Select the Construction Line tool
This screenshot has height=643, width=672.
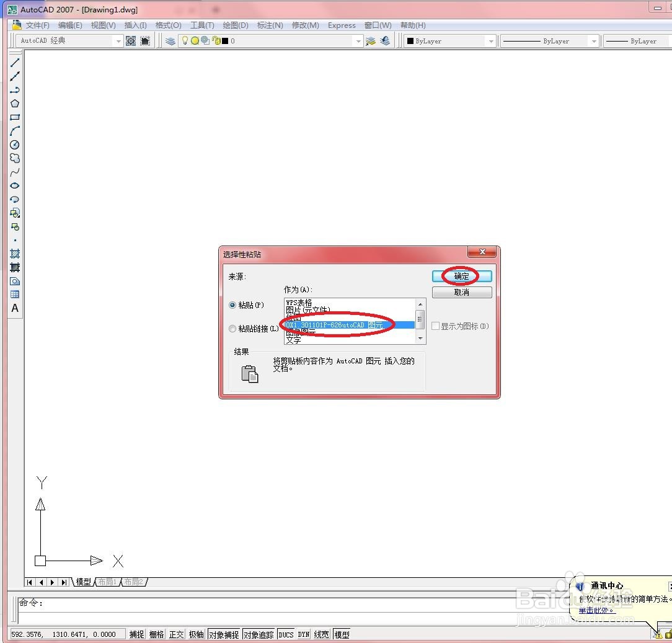point(15,76)
